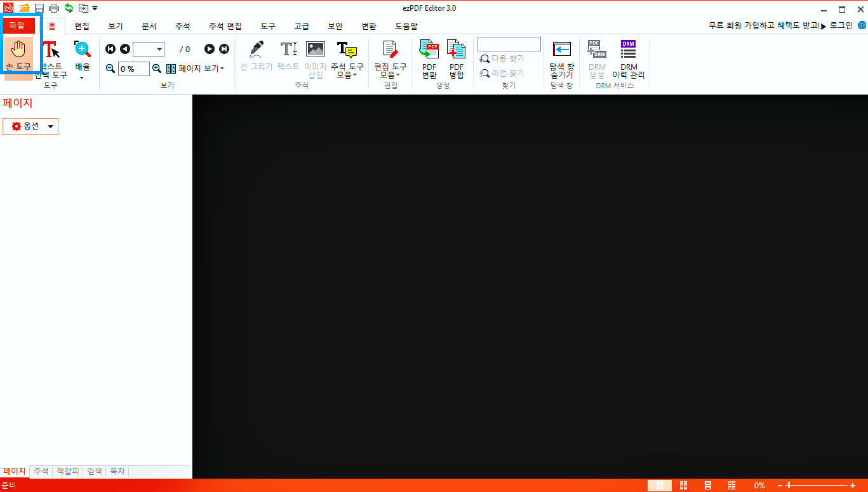
Task: Click the create document icon in quick access
Action: pos(83,8)
